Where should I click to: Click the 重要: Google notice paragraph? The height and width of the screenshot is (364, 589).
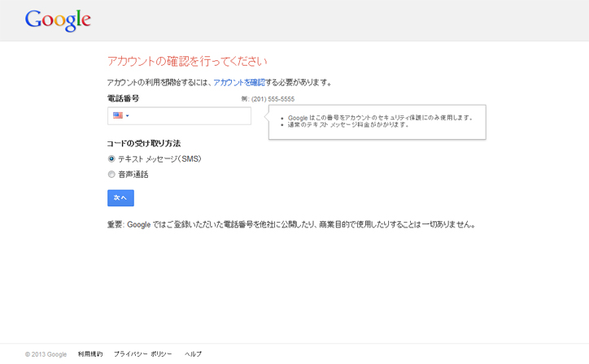tap(292, 224)
